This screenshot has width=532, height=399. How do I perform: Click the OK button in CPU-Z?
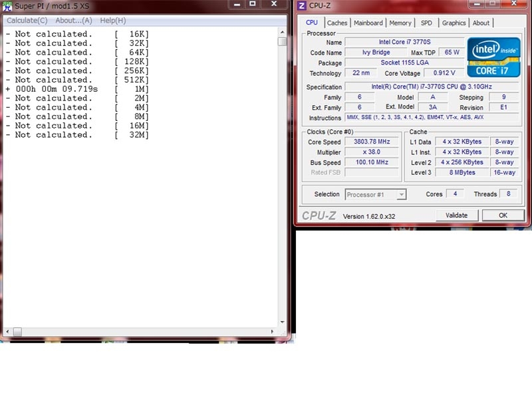[503, 215]
